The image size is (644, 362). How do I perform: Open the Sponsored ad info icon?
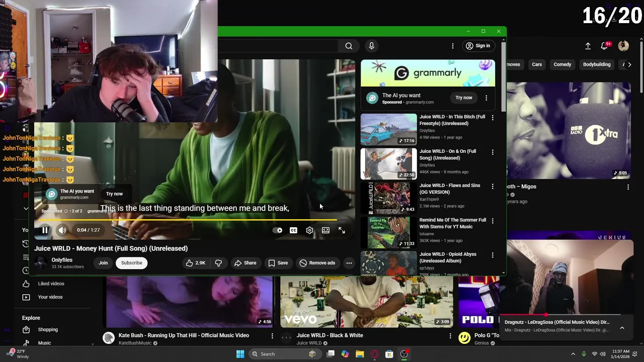coord(66,211)
